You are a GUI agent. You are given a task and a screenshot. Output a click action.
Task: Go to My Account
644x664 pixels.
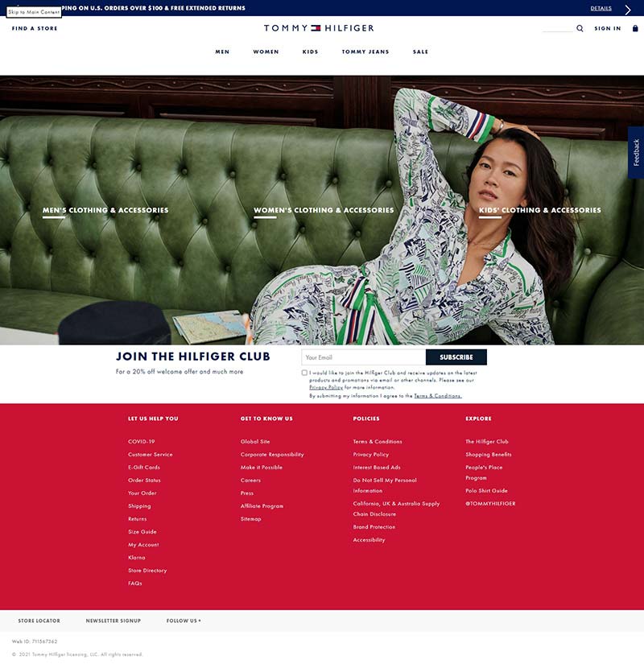tap(143, 545)
